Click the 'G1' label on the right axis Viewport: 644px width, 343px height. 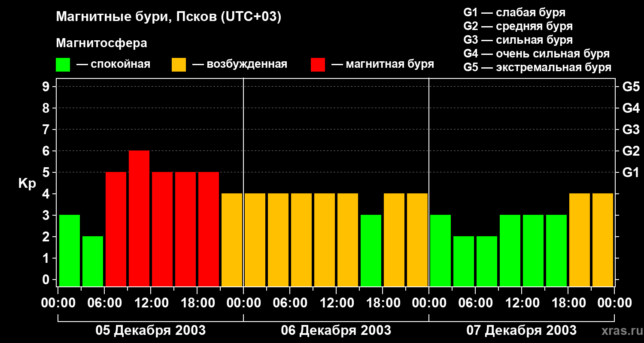[631, 172]
